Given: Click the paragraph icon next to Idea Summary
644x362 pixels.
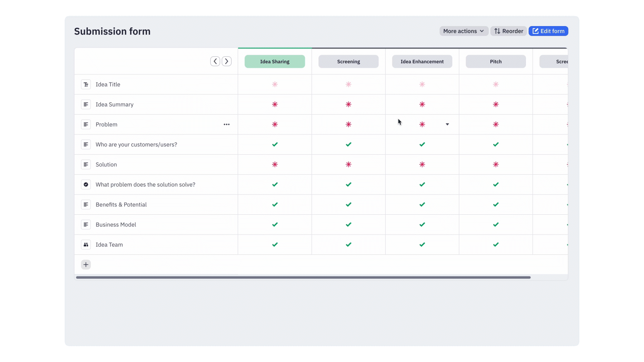Looking at the screenshot, I should pos(86,104).
